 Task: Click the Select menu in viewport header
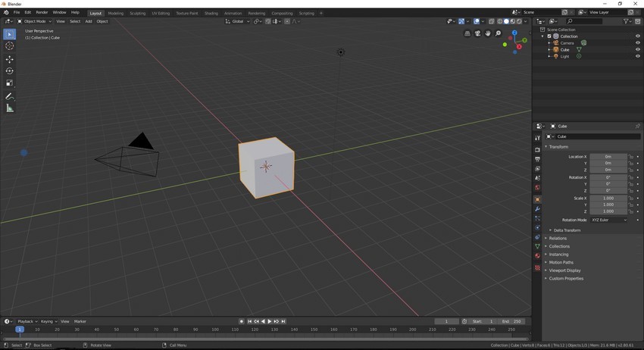tap(75, 21)
